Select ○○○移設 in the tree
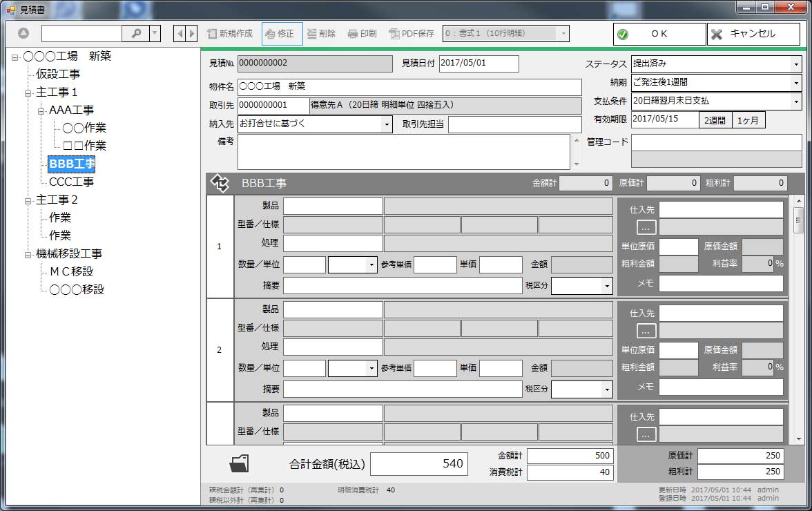This screenshot has height=511, width=812. point(77,289)
